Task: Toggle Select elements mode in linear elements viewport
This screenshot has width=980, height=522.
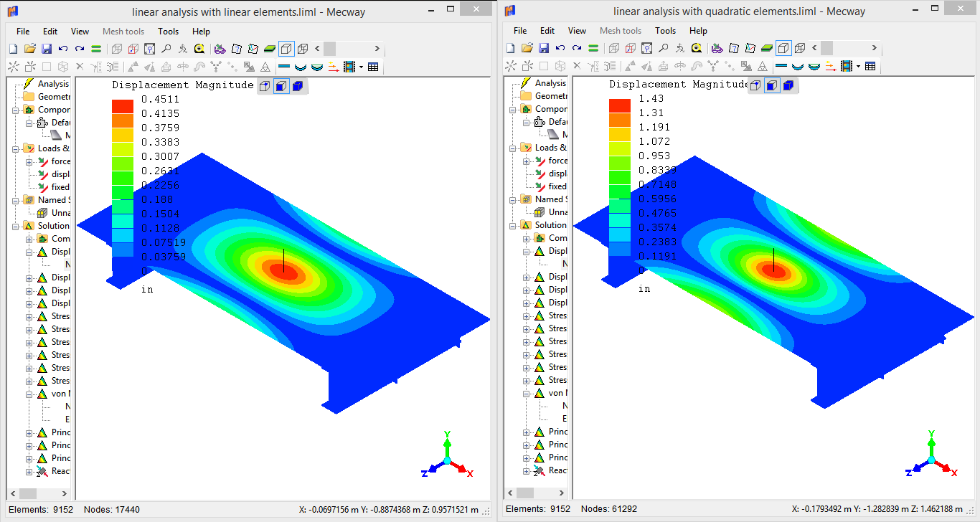Action: (297, 86)
